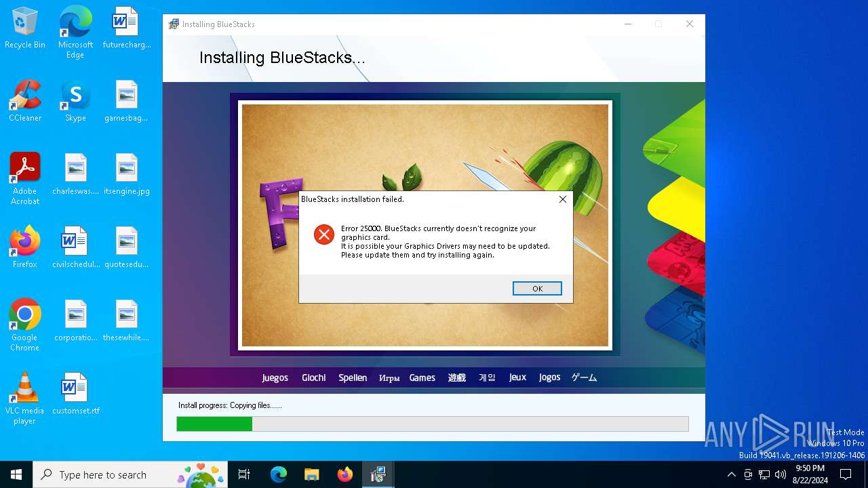Image resolution: width=868 pixels, height=488 pixels.
Task: Click the '游戏' language label
Action: [x=457, y=378]
